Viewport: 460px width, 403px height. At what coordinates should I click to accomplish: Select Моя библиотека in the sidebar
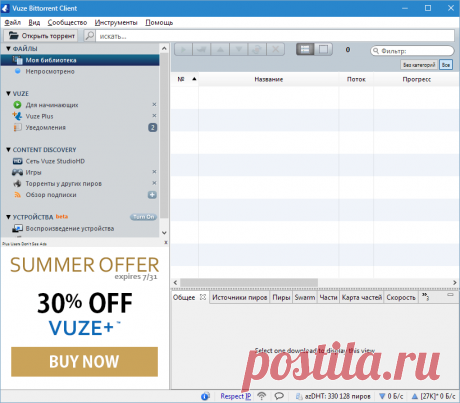80,60
